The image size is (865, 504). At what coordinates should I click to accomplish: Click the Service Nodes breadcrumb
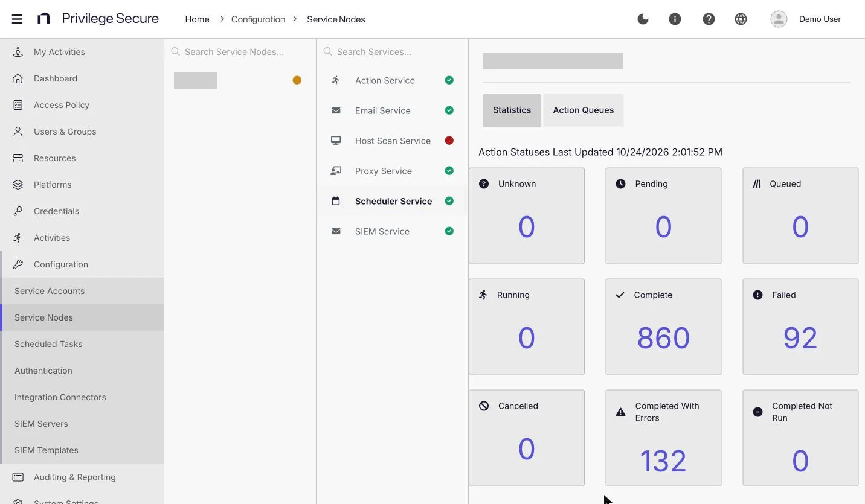tap(336, 19)
